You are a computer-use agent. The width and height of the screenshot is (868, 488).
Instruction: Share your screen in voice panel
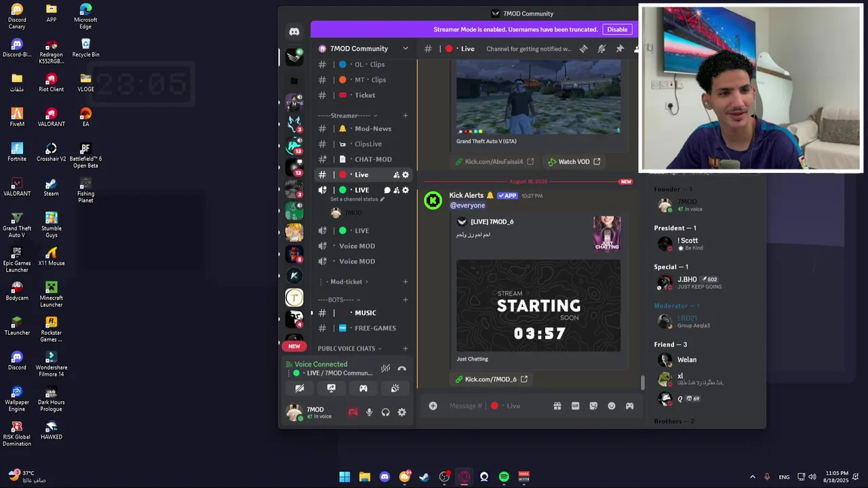[x=331, y=388]
